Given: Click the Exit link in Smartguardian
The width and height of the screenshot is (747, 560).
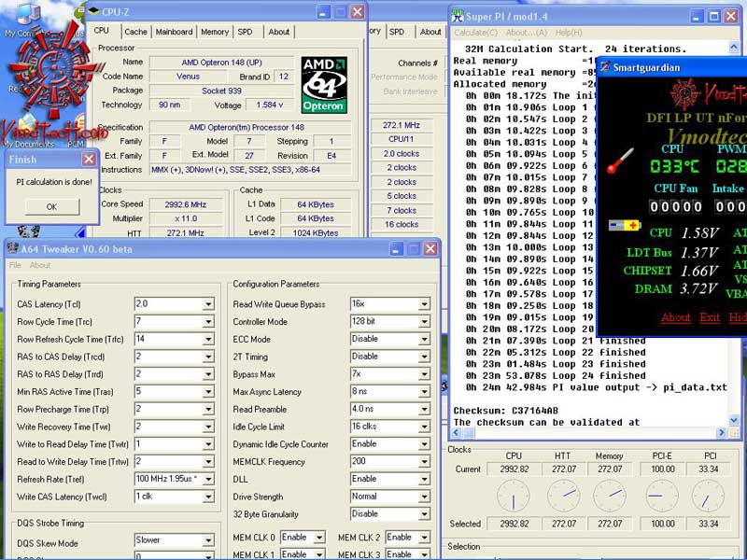Looking at the screenshot, I should click(710, 317).
